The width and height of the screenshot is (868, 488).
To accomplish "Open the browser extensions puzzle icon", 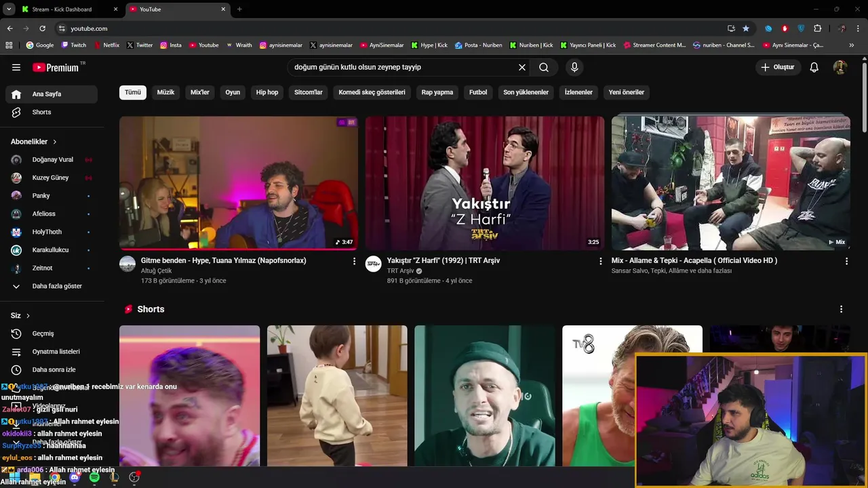I will point(817,28).
